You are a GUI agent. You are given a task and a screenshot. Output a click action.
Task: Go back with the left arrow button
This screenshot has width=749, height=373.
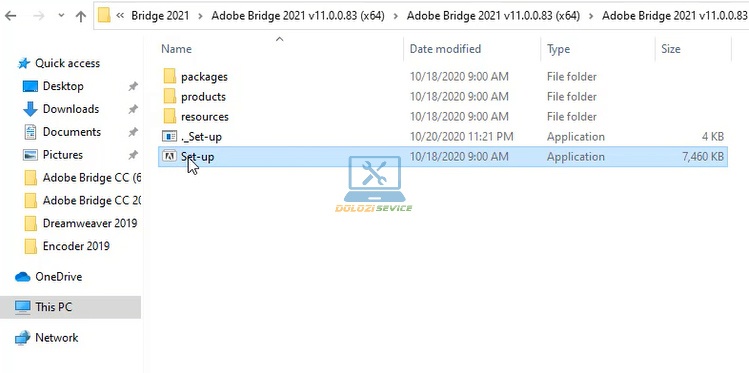coord(10,16)
